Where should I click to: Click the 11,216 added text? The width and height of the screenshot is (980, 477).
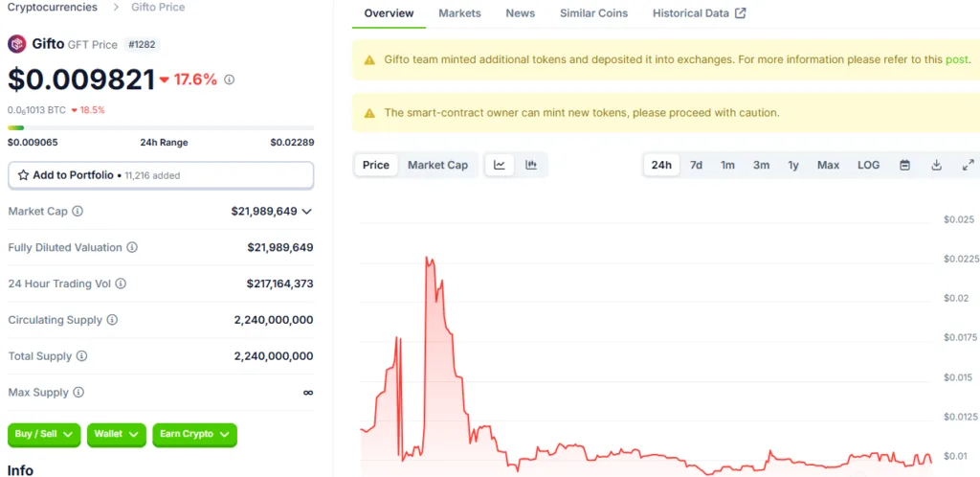coord(152,176)
